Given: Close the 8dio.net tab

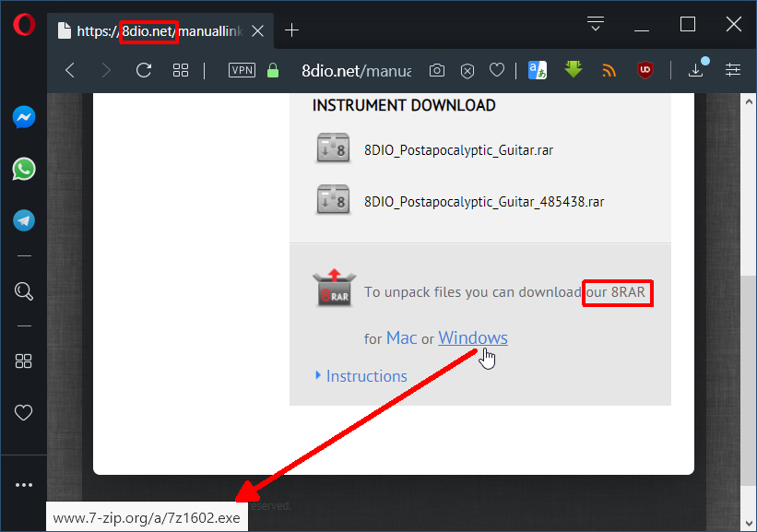Looking at the screenshot, I should [258, 31].
